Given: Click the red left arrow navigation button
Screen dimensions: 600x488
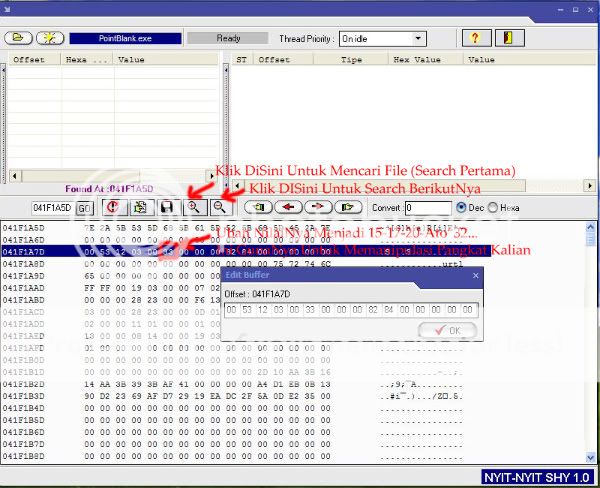Looking at the screenshot, I should click(x=292, y=207).
